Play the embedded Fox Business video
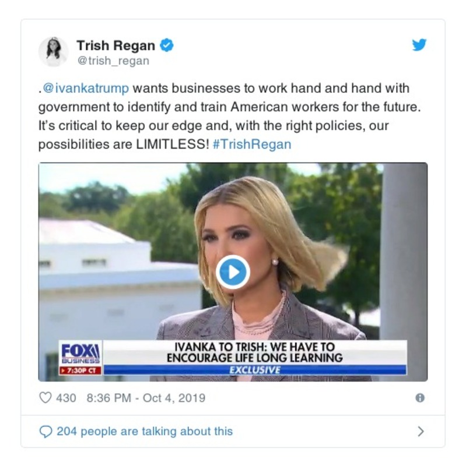The image size is (466, 476). (x=233, y=272)
